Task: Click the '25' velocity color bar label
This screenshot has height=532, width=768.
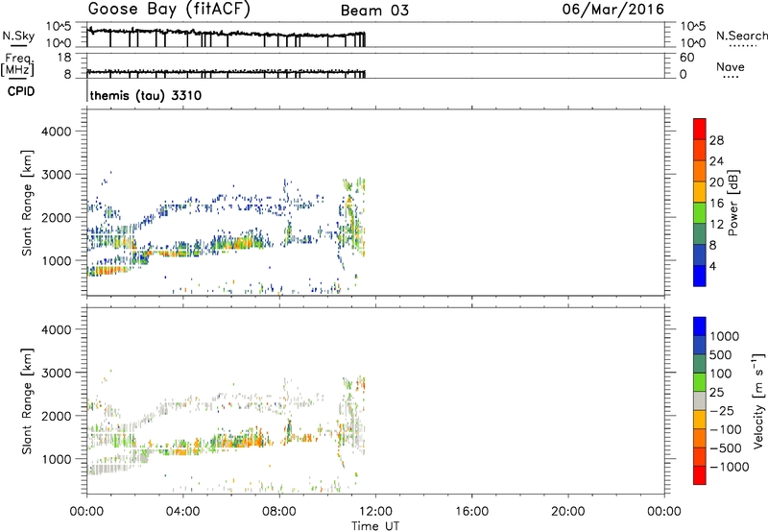Action: 716,393
